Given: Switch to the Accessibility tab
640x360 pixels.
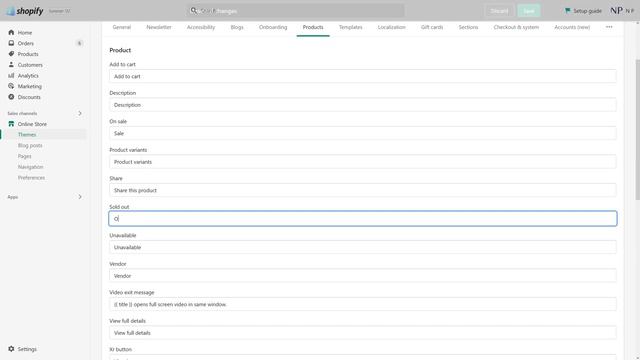Looking at the screenshot, I should pos(201,27).
